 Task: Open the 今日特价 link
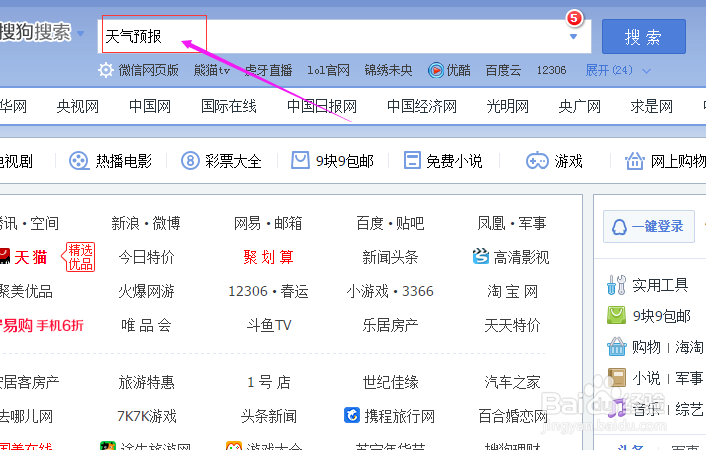click(x=146, y=257)
